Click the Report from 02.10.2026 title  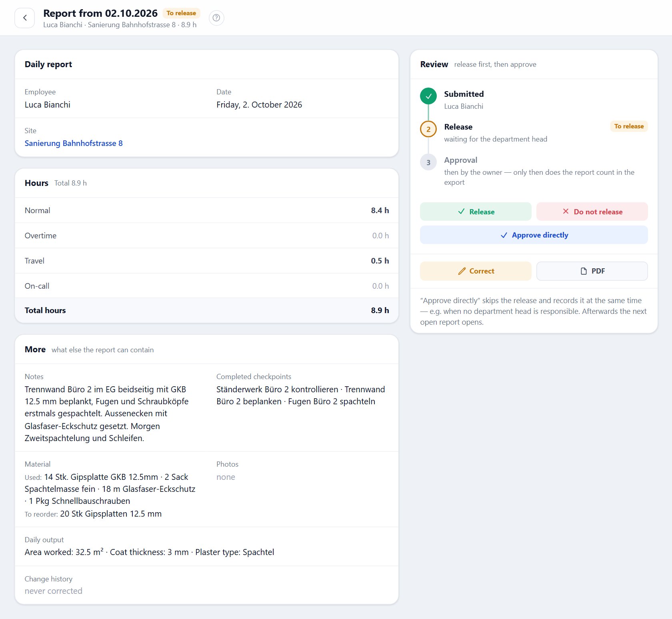[x=100, y=13]
